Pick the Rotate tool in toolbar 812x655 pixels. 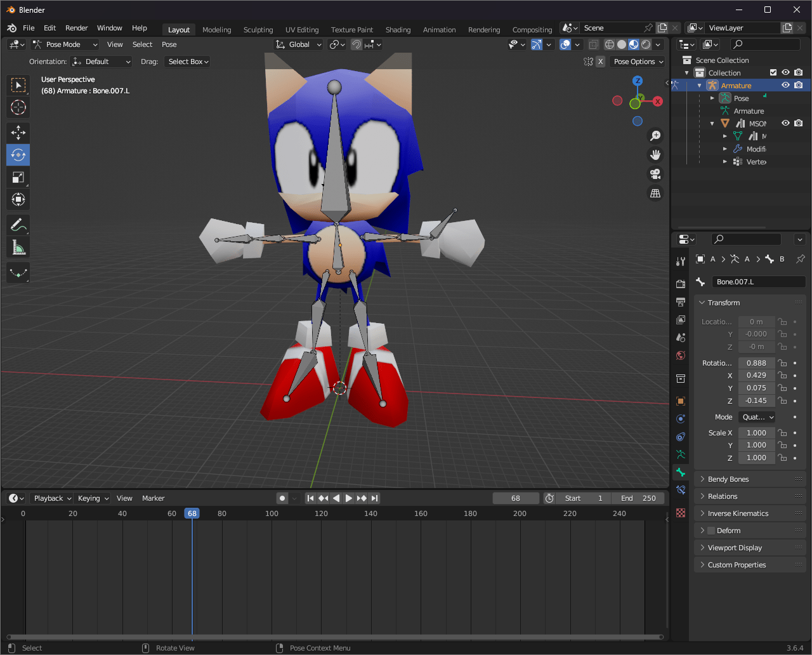point(18,155)
